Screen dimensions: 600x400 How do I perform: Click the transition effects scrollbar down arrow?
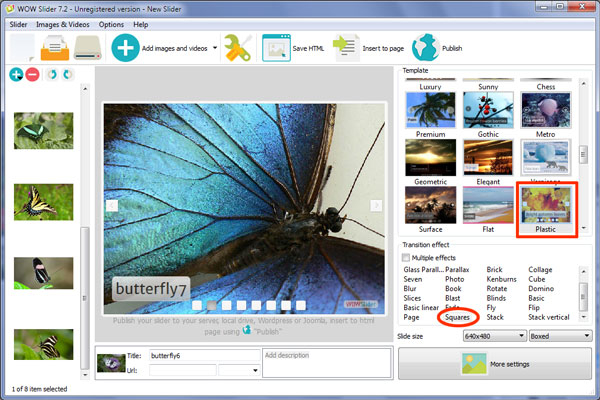[x=583, y=317]
